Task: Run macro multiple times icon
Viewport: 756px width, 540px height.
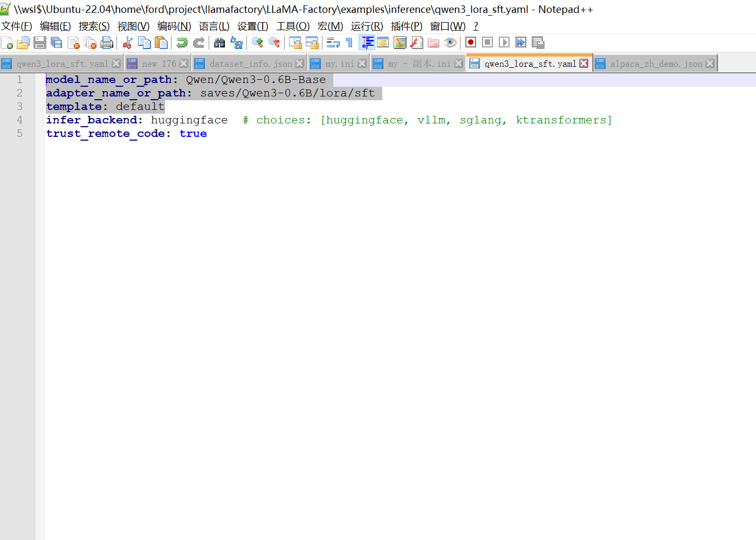Action: pos(521,43)
